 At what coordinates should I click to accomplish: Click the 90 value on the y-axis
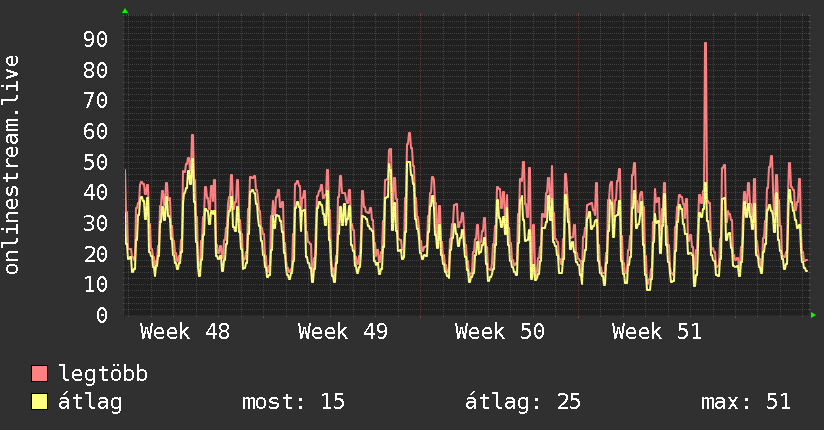(95, 39)
